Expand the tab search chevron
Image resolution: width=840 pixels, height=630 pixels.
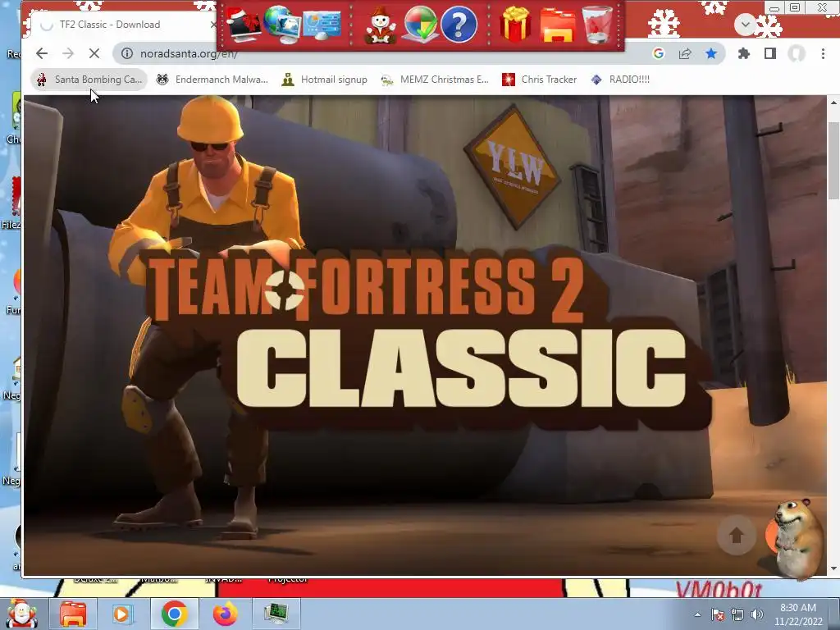click(x=745, y=24)
